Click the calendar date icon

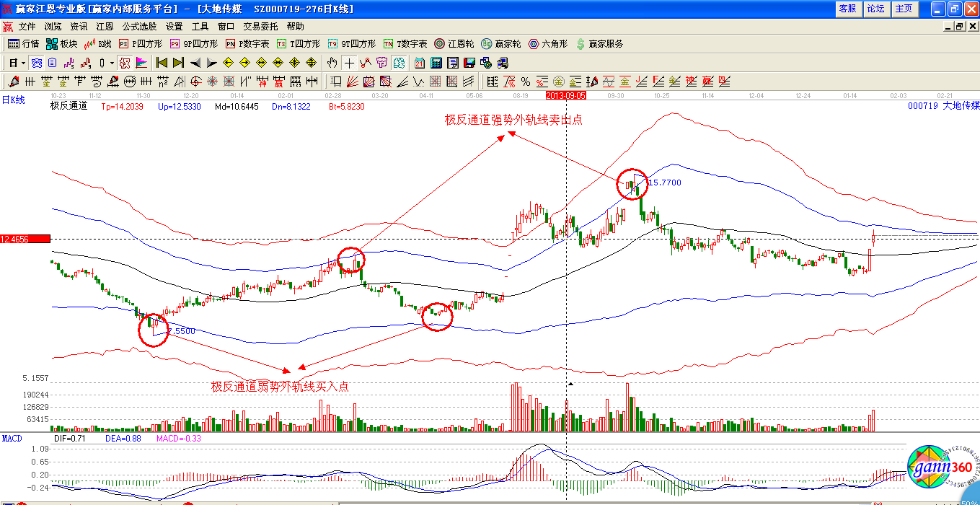(x=419, y=63)
